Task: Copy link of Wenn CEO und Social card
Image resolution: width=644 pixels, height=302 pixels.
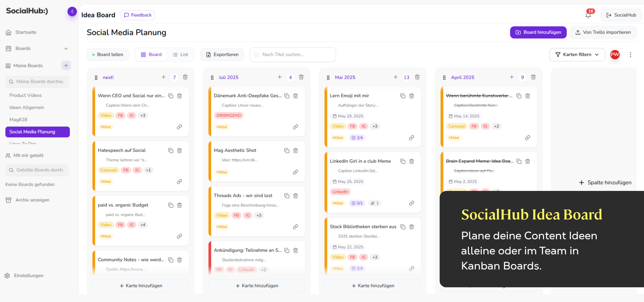Action: [179, 127]
